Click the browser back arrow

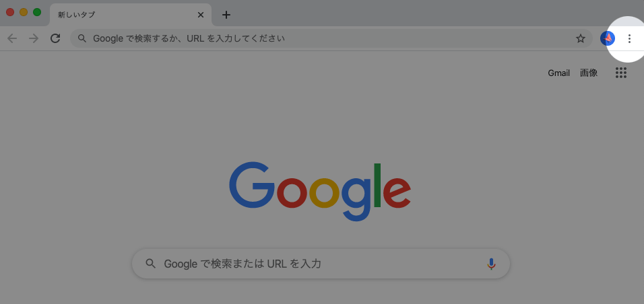pos(12,38)
